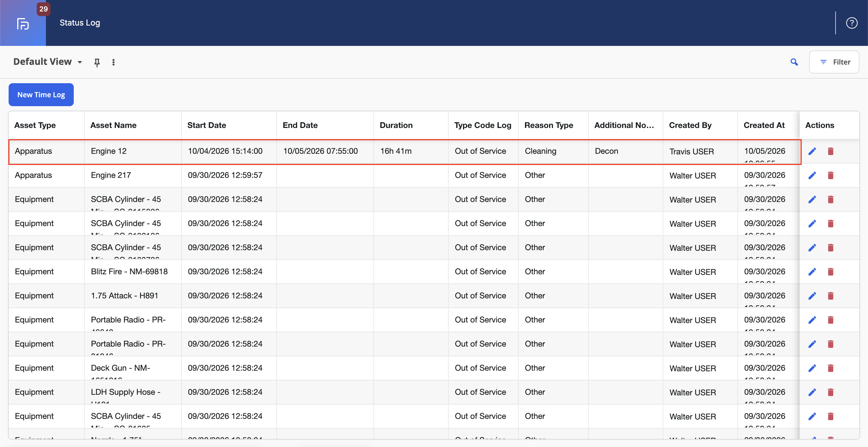868x447 pixels.
Task: Delete the 1.75 Attack - H891 entry
Action: [831, 296]
